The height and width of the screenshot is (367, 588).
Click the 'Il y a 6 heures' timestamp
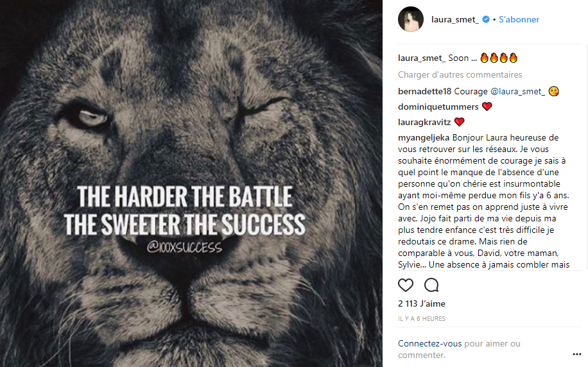coord(421,318)
